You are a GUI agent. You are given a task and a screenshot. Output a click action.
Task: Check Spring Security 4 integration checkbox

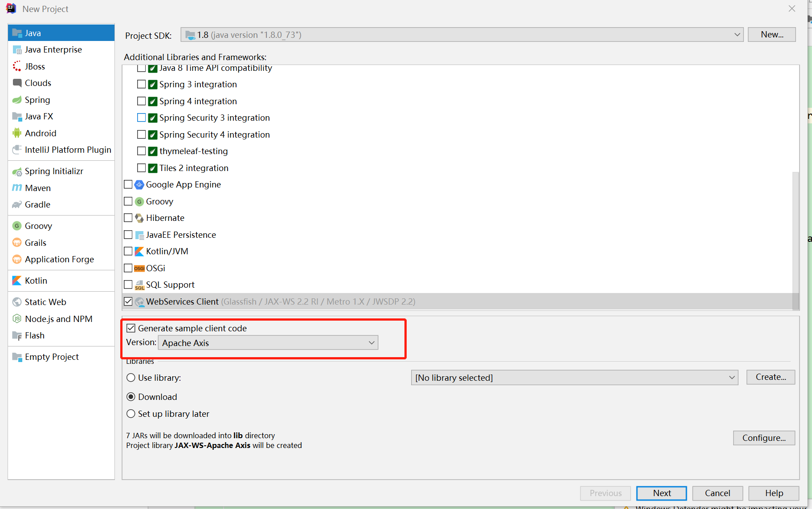pyautogui.click(x=142, y=134)
